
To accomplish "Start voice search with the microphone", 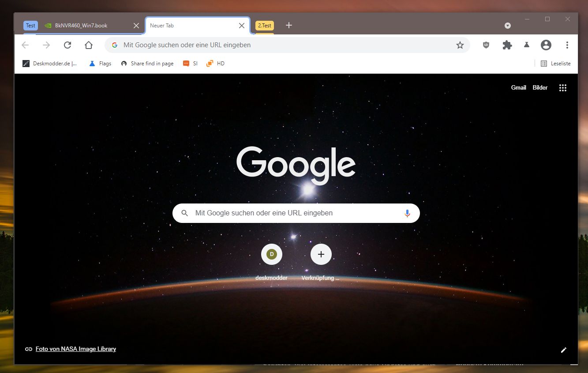I will click(407, 213).
